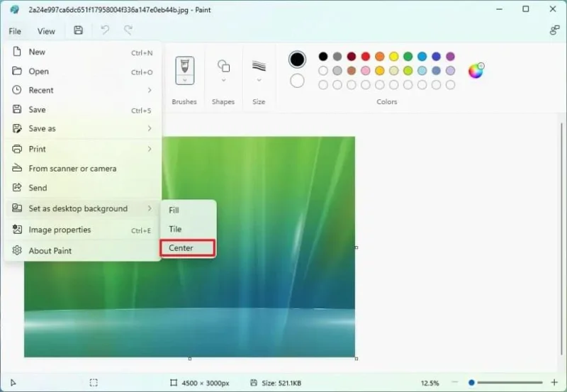Image resolution: width=567 pixels, height=392 pixels.
Task: Select the Brushes tool icon
Action: [185, 66]
